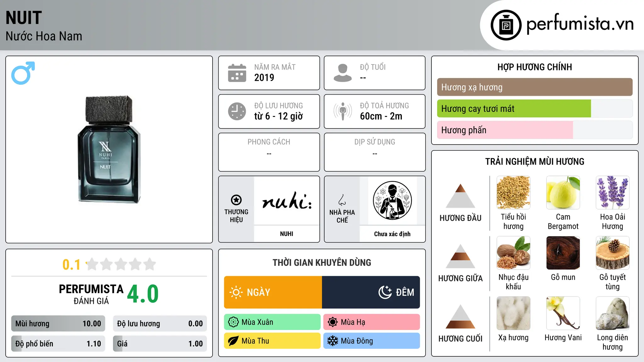Click the Thời gian khuyên dùng heading
644x362 pixels.
point(322,262)
